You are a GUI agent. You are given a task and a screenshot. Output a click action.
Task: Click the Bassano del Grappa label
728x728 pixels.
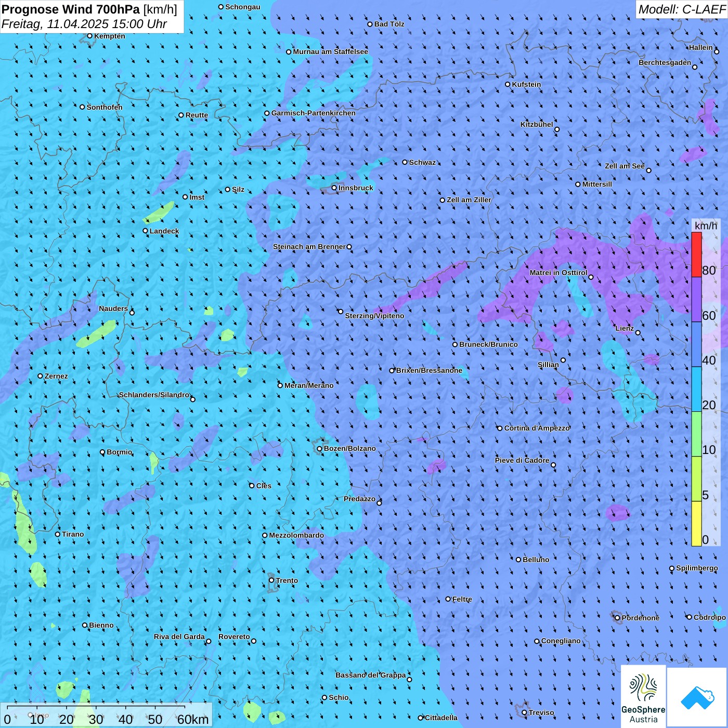[x=370, y=675]
